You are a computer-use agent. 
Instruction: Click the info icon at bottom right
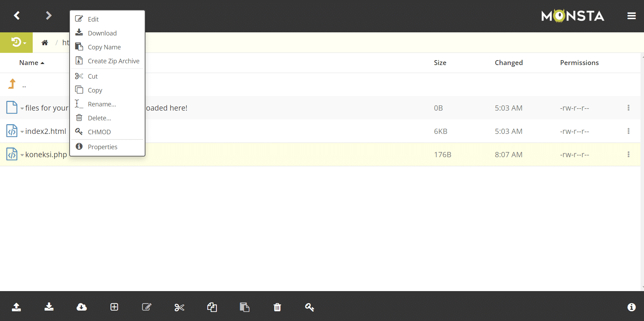pos(631,307)
